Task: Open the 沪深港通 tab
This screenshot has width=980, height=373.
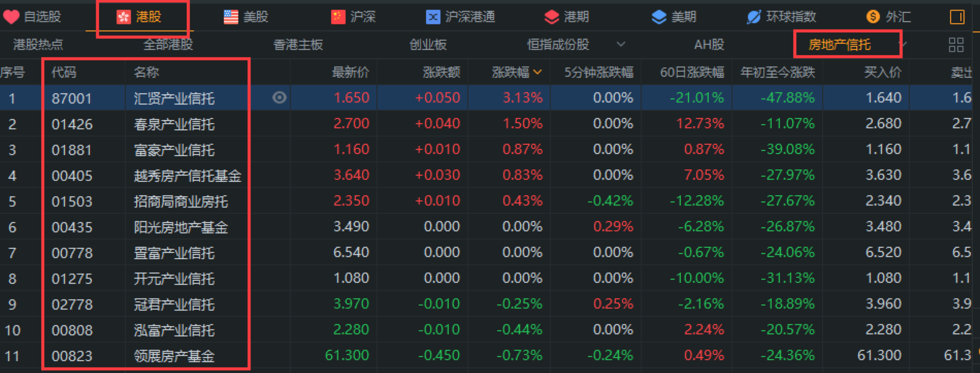Action: [x=470, y=17]
